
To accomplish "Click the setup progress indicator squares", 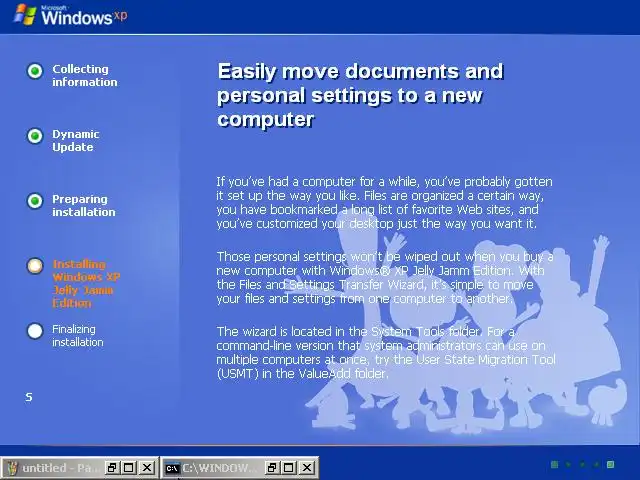I will 582,464.
